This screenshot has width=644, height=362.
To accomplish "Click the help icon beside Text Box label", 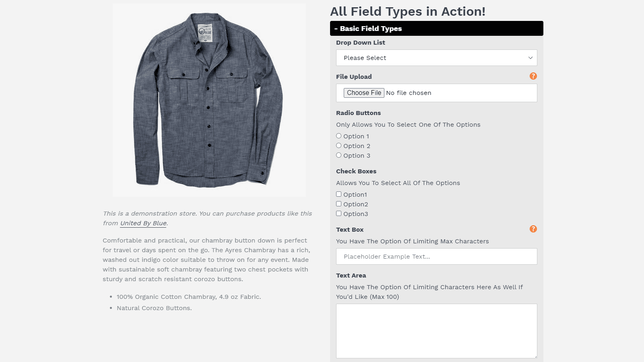I will tap(533, 228).
